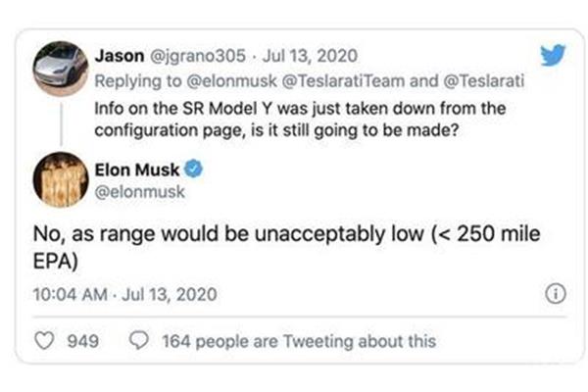Click the info circle icon
Screen dimensions: 588x392
[x=556, y=294]
